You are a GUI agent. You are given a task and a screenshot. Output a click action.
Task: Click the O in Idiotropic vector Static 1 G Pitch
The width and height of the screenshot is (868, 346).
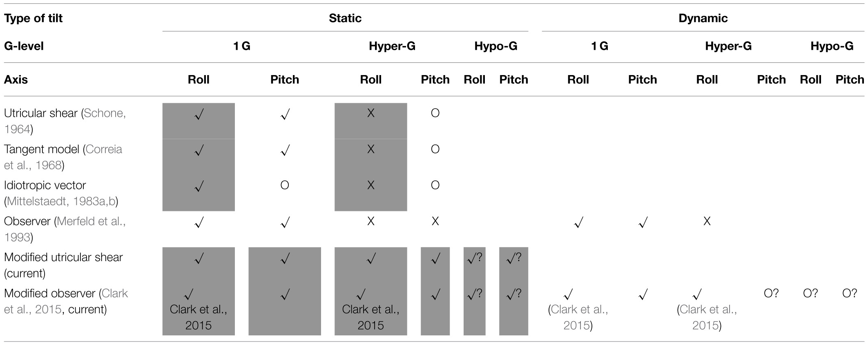coord(285,185)
